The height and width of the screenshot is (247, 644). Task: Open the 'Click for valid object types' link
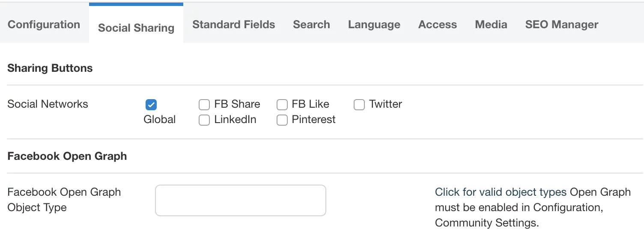501,192
